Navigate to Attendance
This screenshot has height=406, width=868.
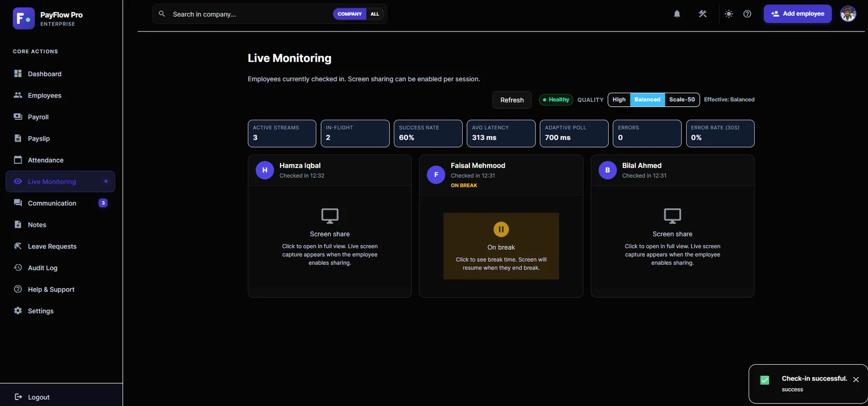[60, 160]
